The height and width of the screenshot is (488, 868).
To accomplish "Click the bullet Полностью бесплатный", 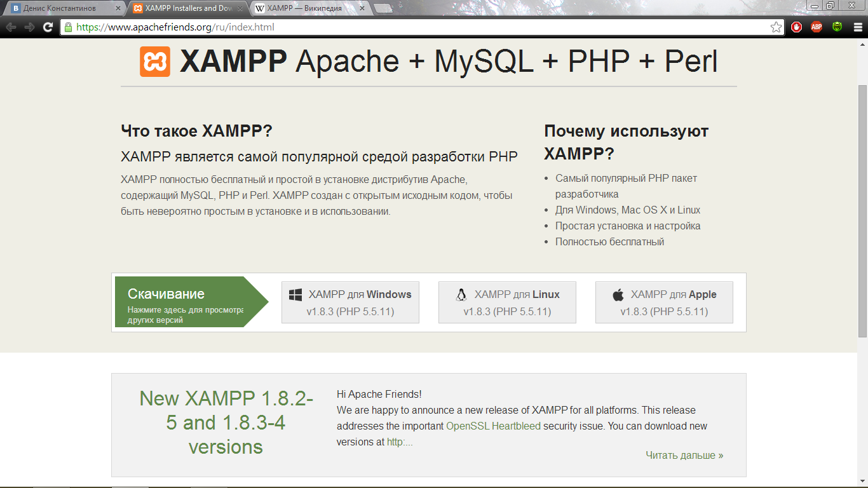I will 609,241.
